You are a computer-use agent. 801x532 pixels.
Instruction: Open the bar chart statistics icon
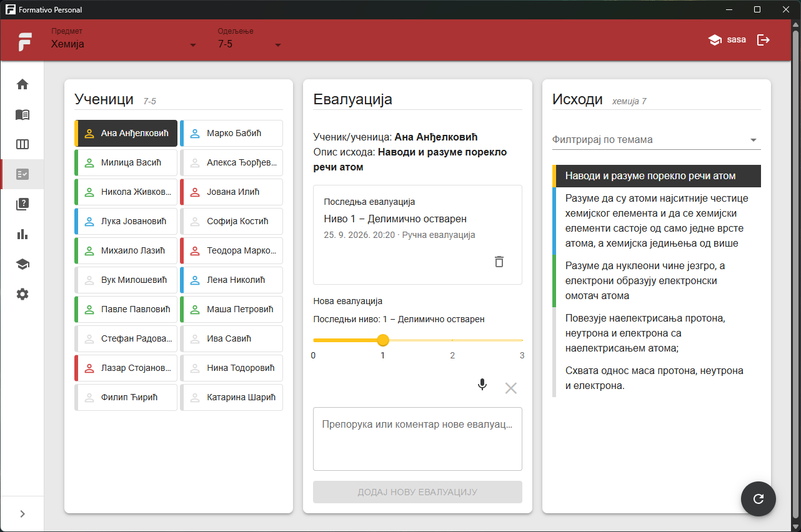coord(22,234)
